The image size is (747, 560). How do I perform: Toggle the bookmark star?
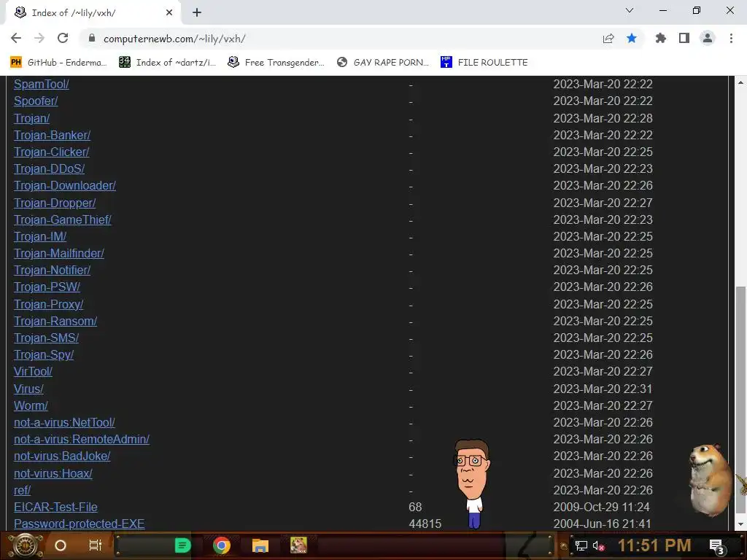tap(632, 38)
